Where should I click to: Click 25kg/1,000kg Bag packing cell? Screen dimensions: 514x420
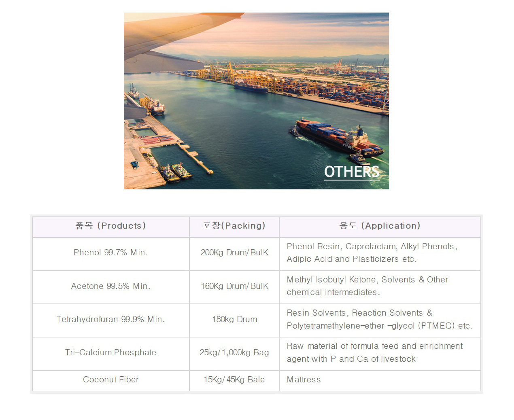click(x=234, y=352)
